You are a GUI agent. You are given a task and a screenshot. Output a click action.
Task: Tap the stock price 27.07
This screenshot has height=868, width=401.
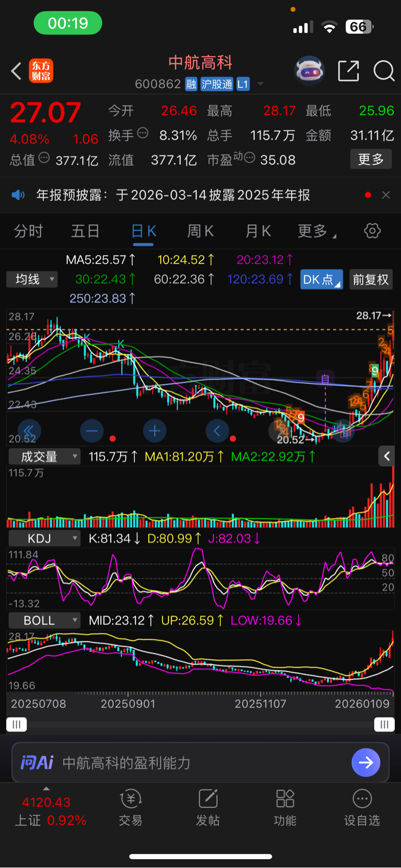(x=45, y=113)
